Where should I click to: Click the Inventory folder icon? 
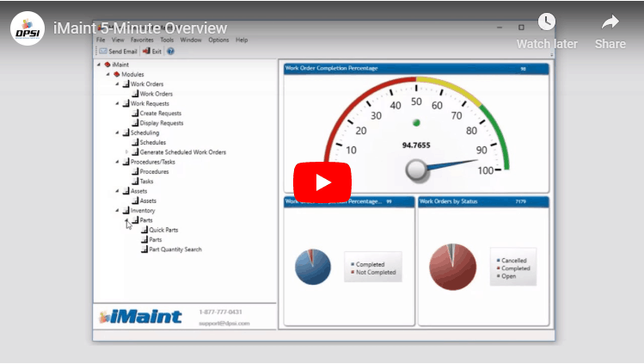(x=126, y=210)
